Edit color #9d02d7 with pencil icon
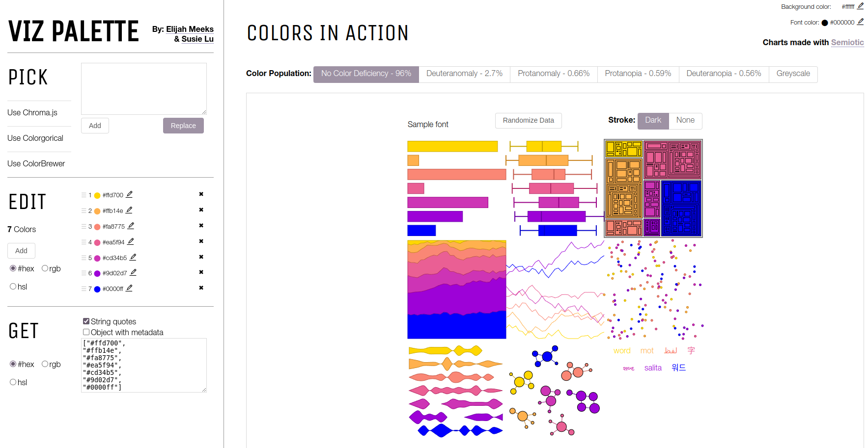Image resolution: width=868 pixels, height=448 pixels. point(133,272)
